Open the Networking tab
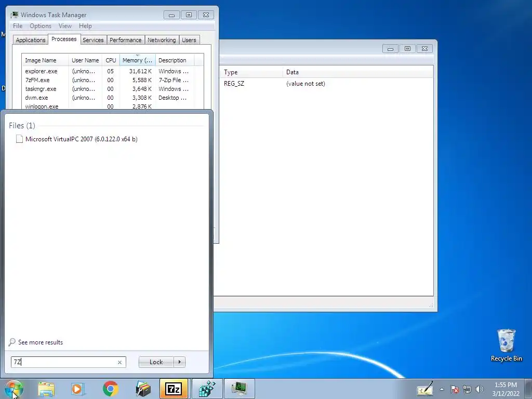The height and width of the screenshot is (399, 532). coord(162,40)
